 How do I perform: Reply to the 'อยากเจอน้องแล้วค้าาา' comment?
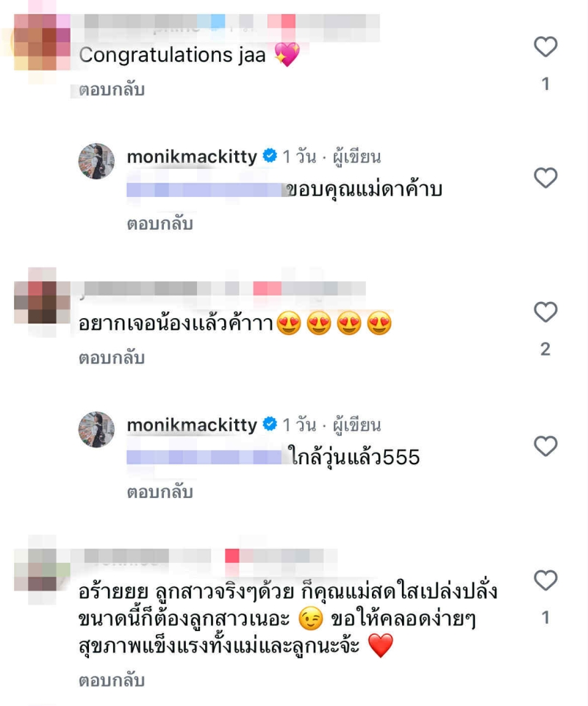pyautogui.click(x=112, y=358)
